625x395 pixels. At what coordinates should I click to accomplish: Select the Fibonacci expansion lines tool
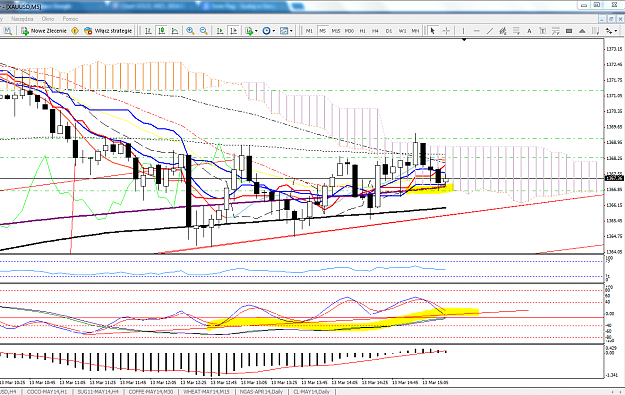[556, 31]
